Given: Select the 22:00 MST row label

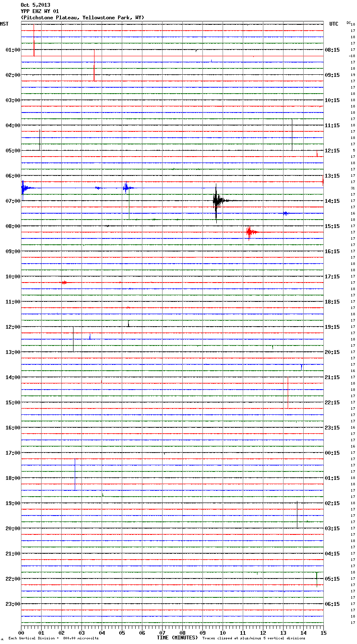Looking at the screenshot, I should coord(13,579).
